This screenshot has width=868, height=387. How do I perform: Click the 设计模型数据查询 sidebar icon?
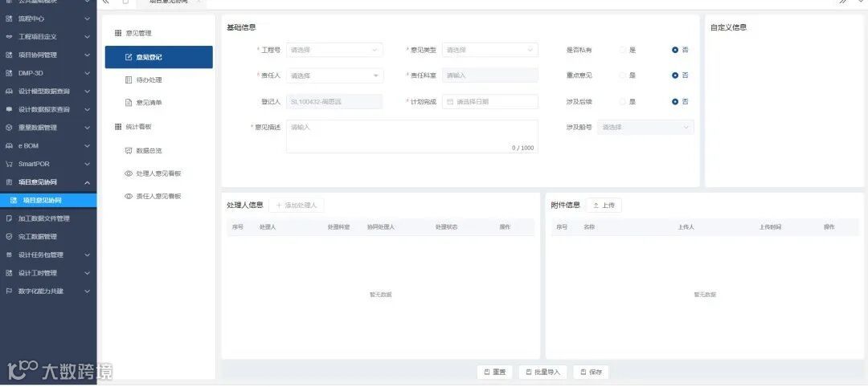(9, 92)
